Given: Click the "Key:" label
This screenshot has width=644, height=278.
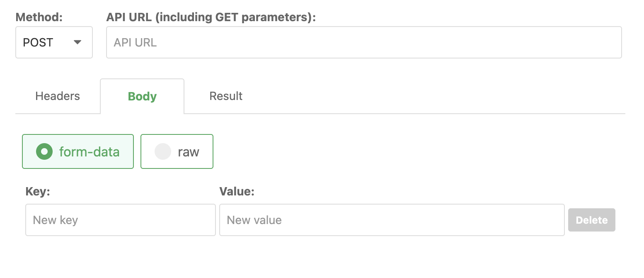Looking at the screenshot, I should coord(38,191).
